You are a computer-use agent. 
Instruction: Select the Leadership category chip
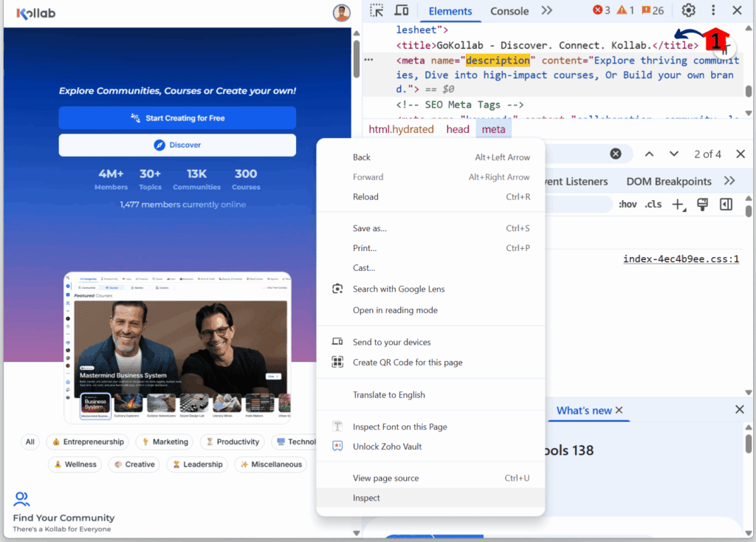(x=198, y=464)
